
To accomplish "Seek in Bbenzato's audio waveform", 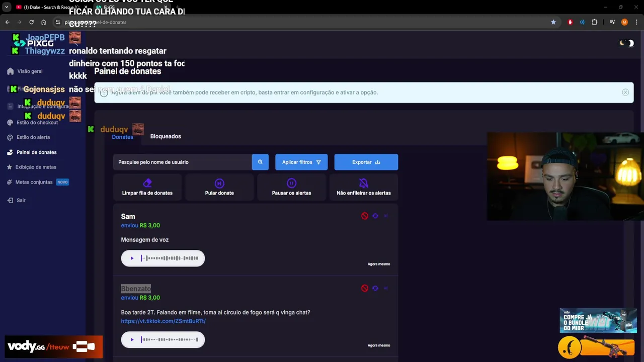I will tap(170, 340).
